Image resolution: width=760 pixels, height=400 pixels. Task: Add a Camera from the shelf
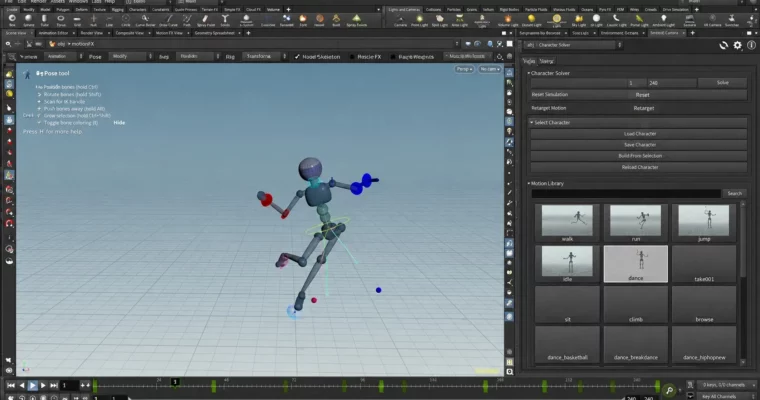(x=400, y=20)
